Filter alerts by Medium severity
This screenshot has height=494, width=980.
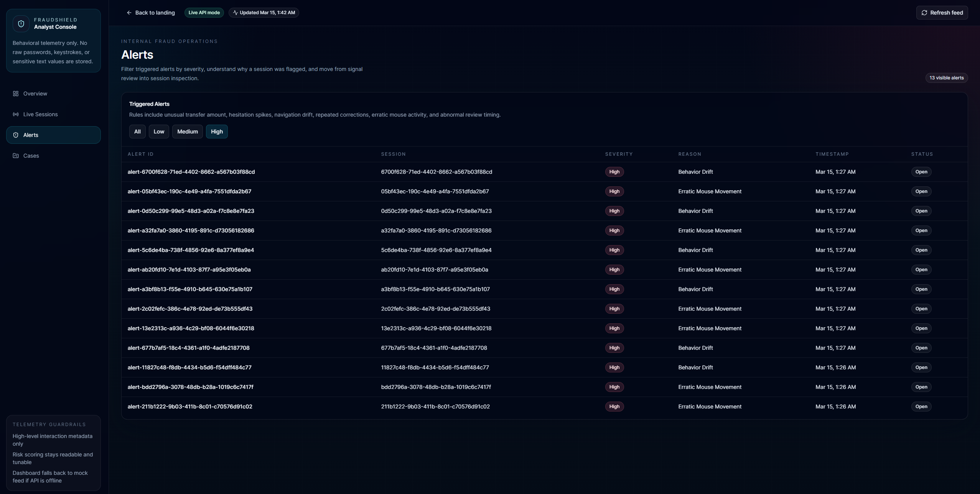pos(187,132)
